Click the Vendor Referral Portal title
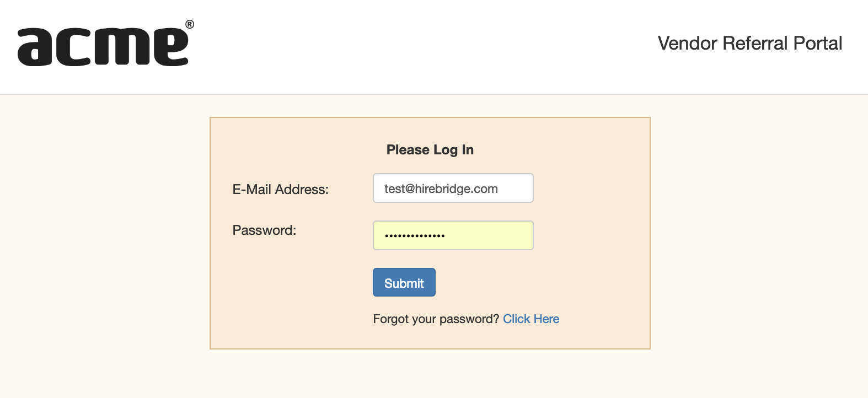 coord(749,43)
